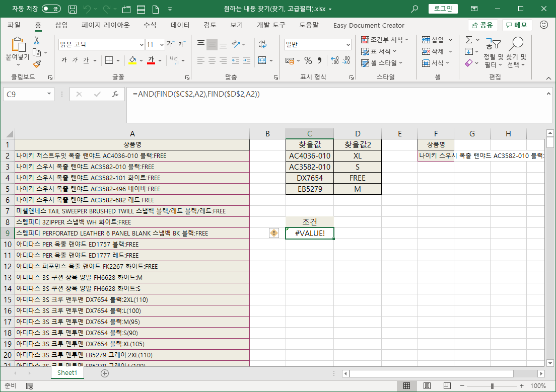The height and width of the screenshot is (392, 556).
Task: Increase font size with the larger 가 icon
Action: (x=171, y=44)
